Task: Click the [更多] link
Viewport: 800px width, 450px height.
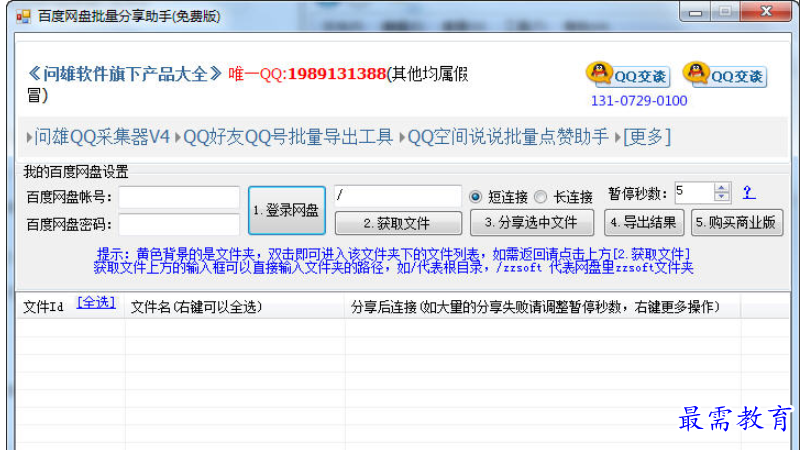Action: coord(647,137)
